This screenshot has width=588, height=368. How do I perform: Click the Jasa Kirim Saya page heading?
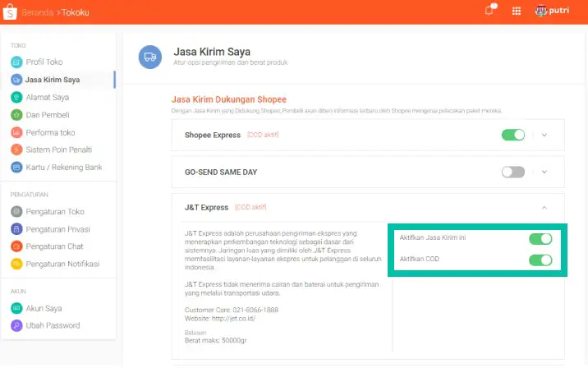coord(212,52)
